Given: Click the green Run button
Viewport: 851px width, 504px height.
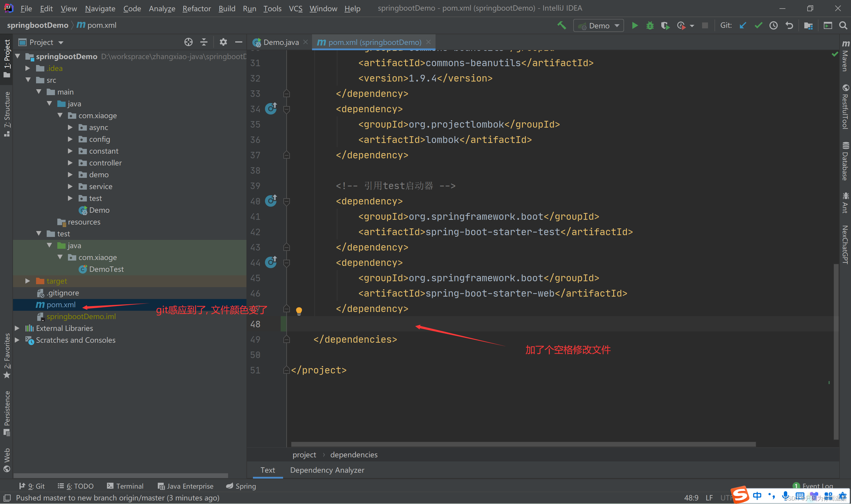Looking at the screenshot, I should tap(634, 26).
